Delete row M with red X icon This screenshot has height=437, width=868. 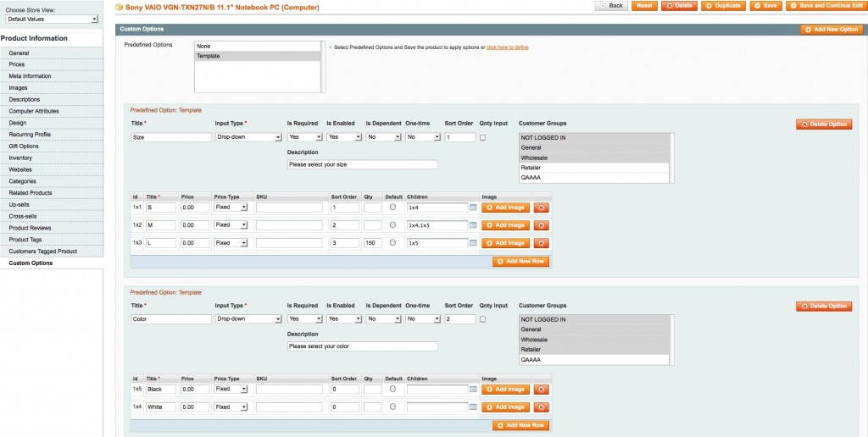coord(541,225)
